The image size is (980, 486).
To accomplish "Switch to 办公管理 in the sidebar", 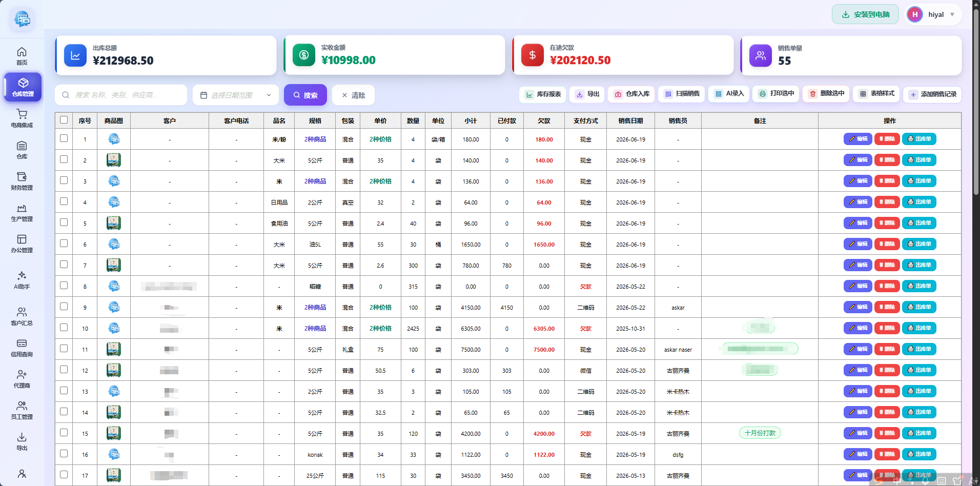I will click(22, 244).
